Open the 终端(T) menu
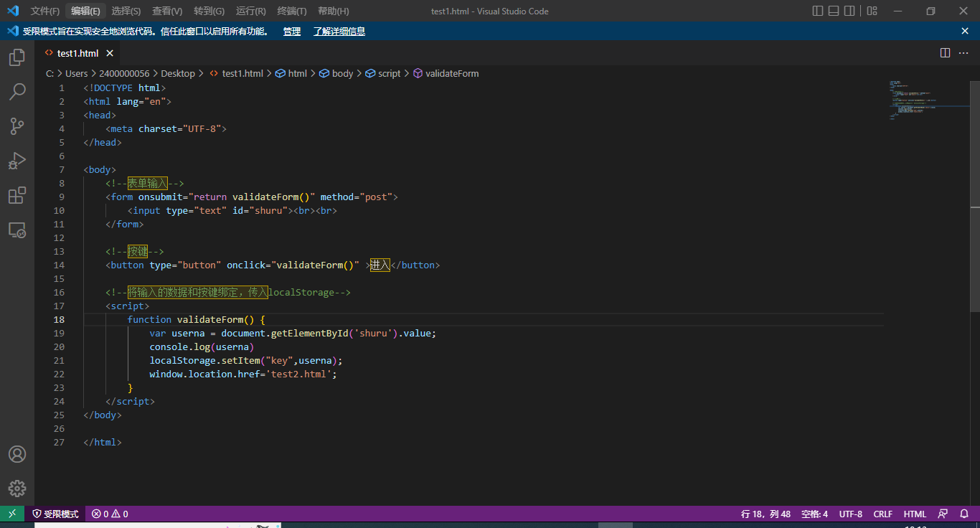Viewport: 980px width, 528px height. (292, 11)
